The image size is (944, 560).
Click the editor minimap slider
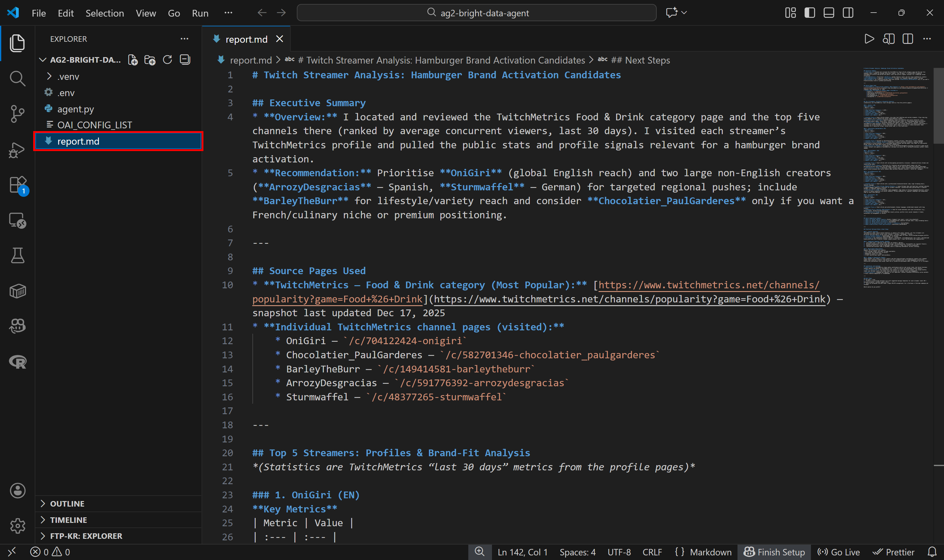click(938, 106)
